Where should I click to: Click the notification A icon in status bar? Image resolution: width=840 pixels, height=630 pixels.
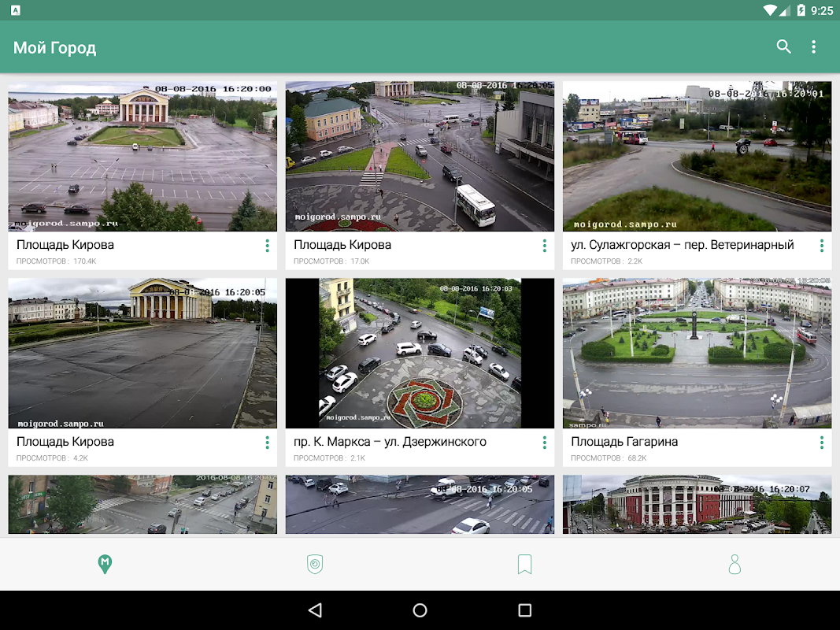[x=16, y=10]
